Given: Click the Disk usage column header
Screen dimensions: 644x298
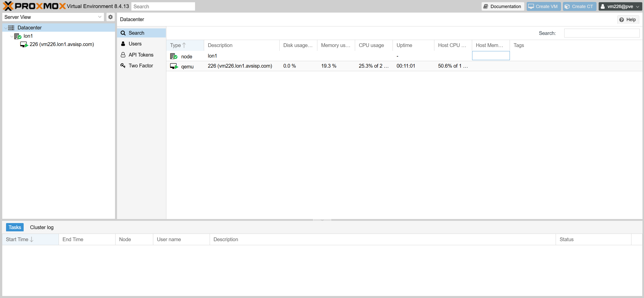Looking at the screenshot, I should pos(298,45).
